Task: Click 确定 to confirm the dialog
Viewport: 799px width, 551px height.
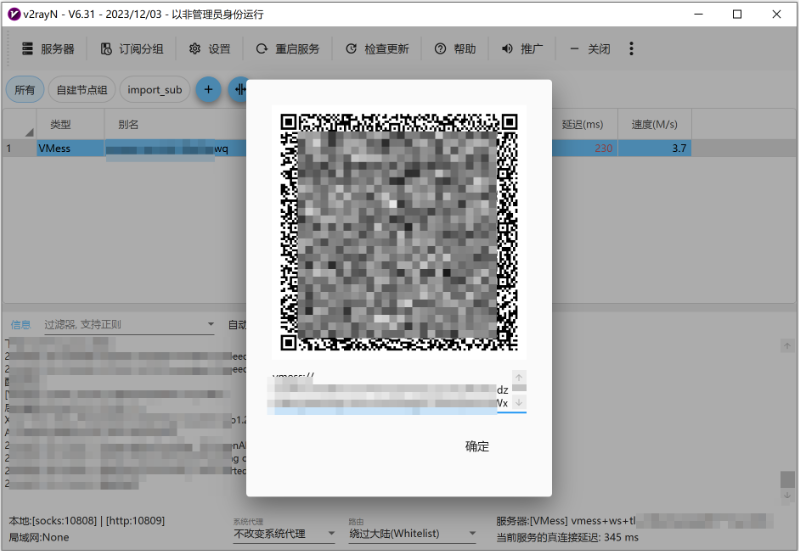Action: pos(477,447)
